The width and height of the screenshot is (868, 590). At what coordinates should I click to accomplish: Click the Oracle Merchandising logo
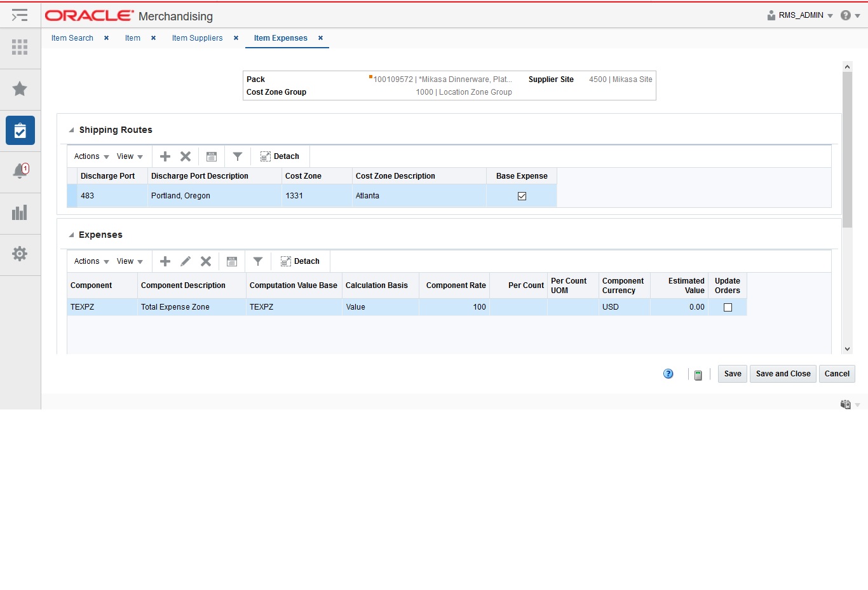click(129, 16)
